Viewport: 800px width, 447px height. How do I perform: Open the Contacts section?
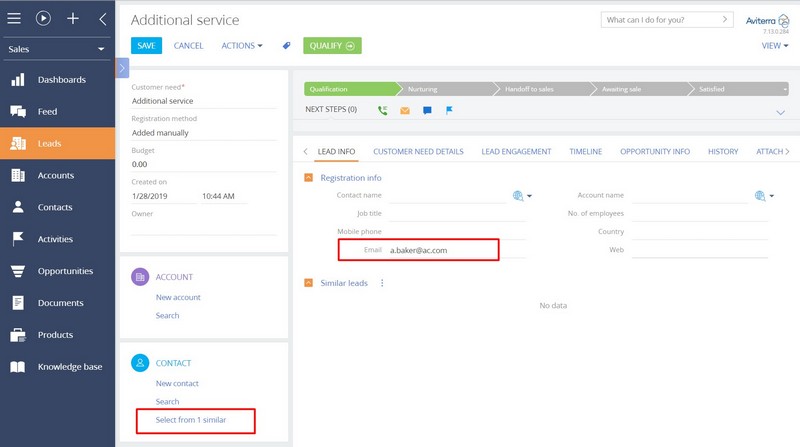pos(57,207)
